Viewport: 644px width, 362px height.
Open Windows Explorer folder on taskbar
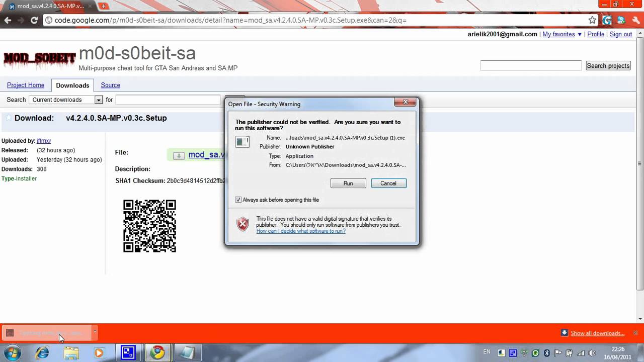(x=71, y=353)
